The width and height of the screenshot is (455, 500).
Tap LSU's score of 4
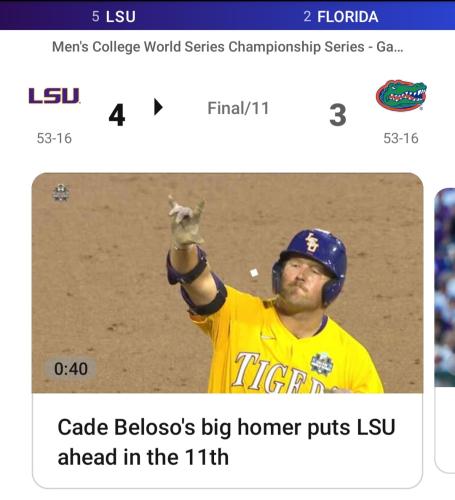(x=117, y=115)
